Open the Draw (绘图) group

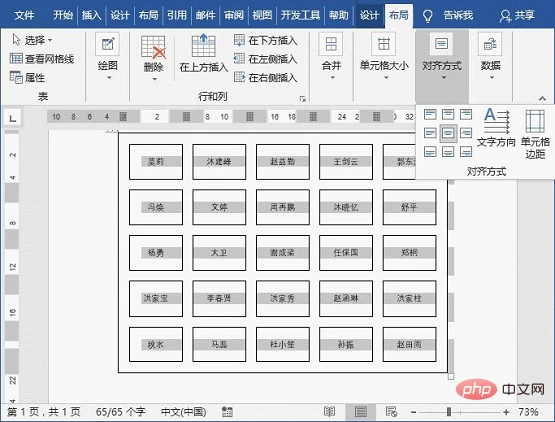(108, 57)
